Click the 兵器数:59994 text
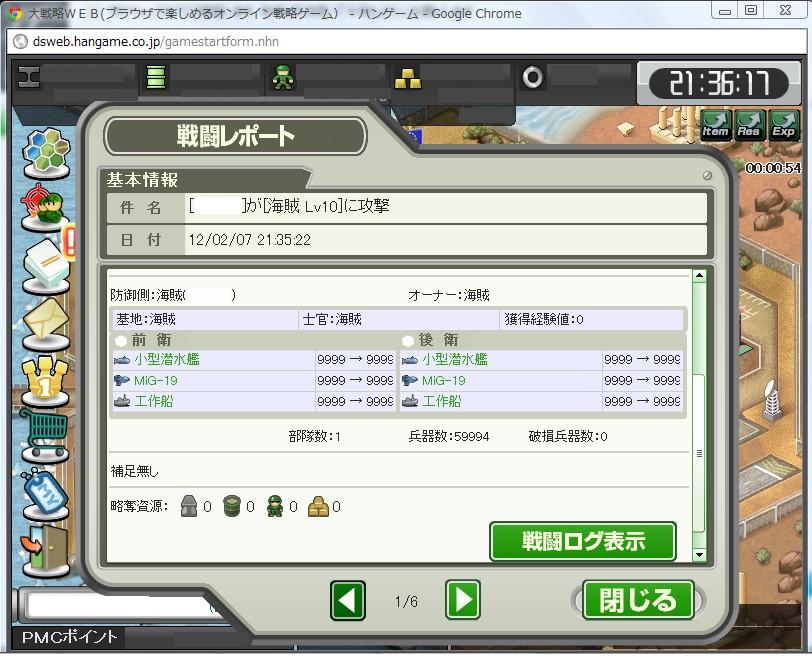This screenshot has width=812, height=656. [x=448, y=436]
